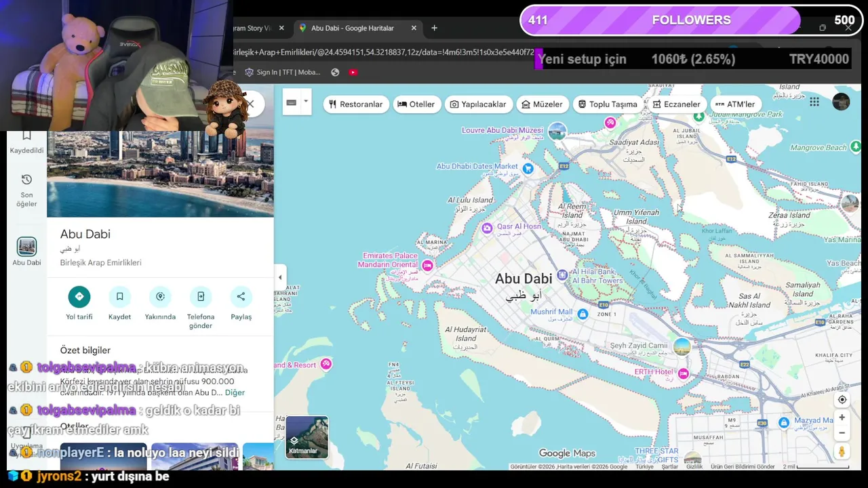Open a new browser tab

pyautogui.click(x=434, y=28)
